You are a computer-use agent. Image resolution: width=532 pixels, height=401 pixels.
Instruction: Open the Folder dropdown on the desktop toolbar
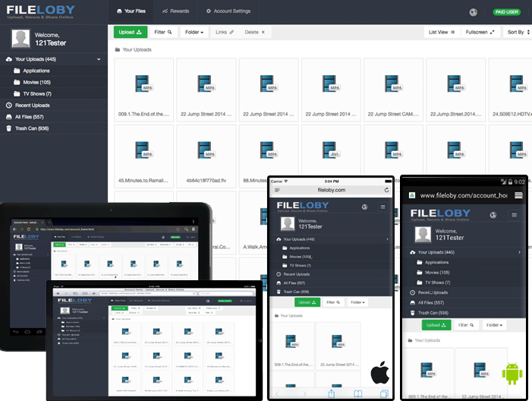click(x=194, y=32)
